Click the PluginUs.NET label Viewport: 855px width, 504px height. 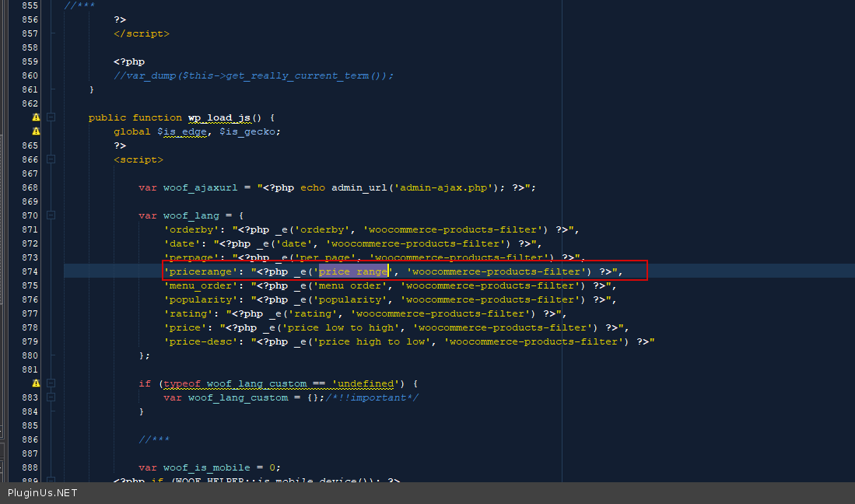(43, 493)
